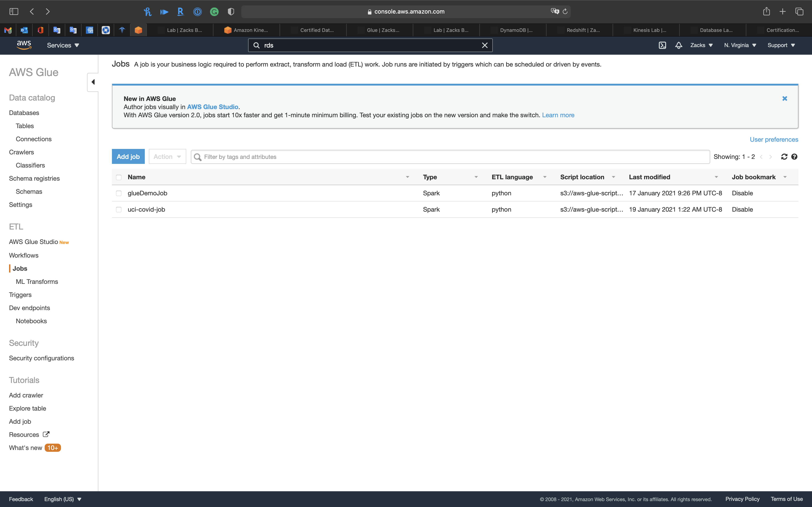812x507 pixels.
Task: Click the AWS logo home icon
Action: (x=24, y=45)
